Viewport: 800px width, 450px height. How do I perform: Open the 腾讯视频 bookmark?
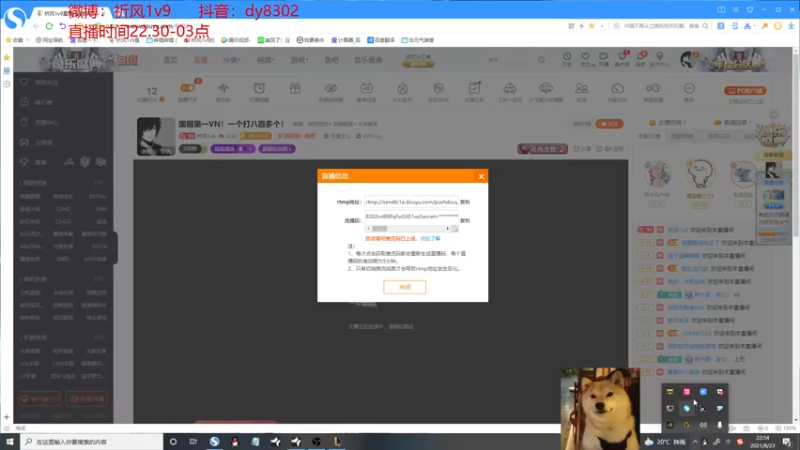click(235, 40)
